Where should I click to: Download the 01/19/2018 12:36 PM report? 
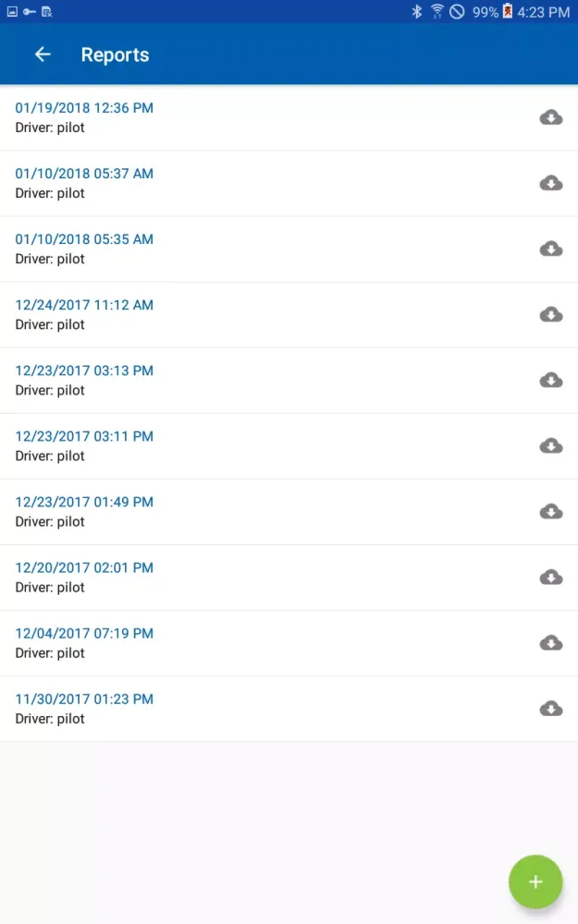(551, 117)
